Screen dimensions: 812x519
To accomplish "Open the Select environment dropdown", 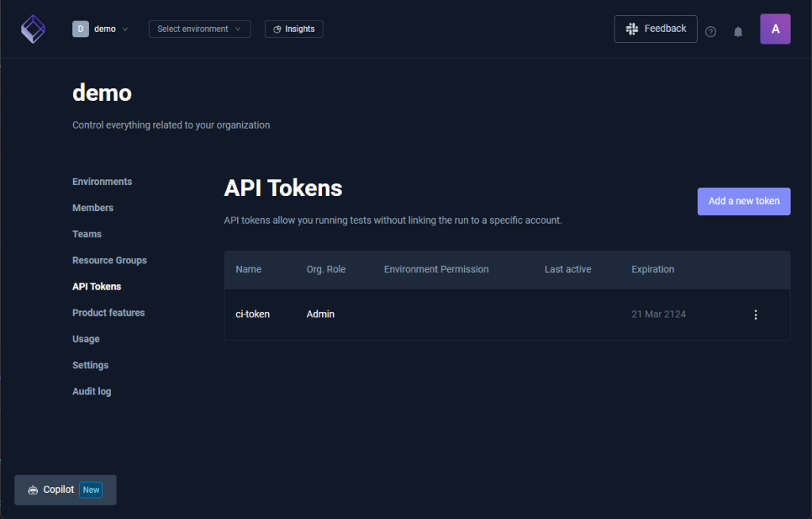I will click(199, 29).
